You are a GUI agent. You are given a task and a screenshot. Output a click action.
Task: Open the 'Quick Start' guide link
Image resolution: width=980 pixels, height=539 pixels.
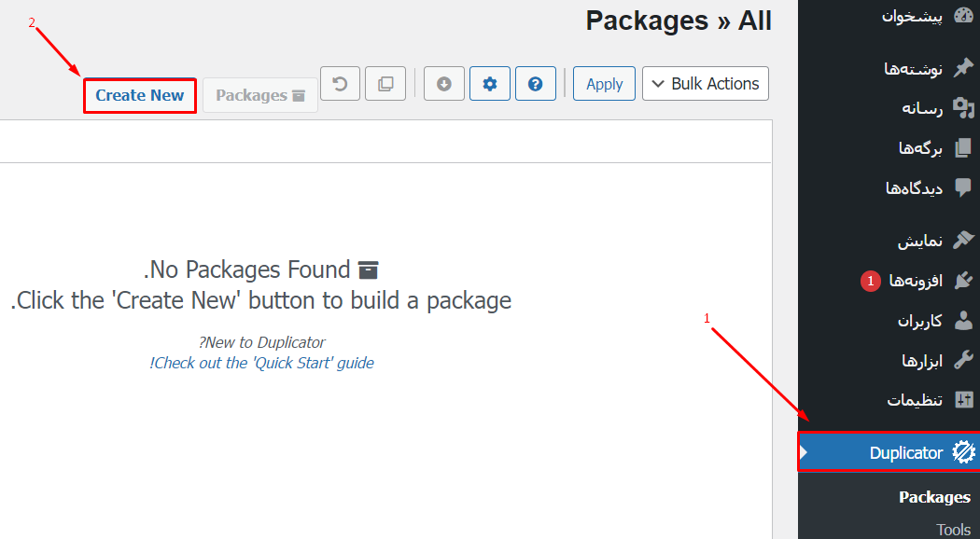261,363
